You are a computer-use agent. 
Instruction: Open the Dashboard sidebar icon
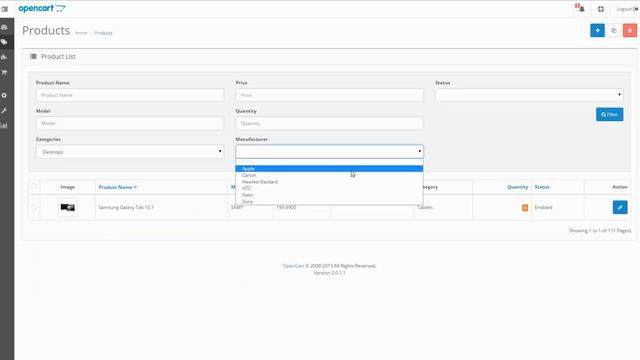4,27
